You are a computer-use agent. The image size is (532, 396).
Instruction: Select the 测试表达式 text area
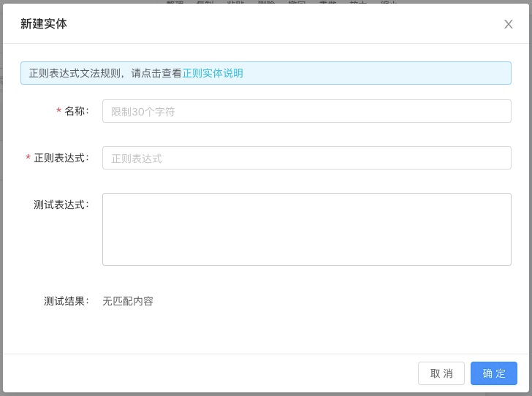pyautogui.click(x=307, y=229)
